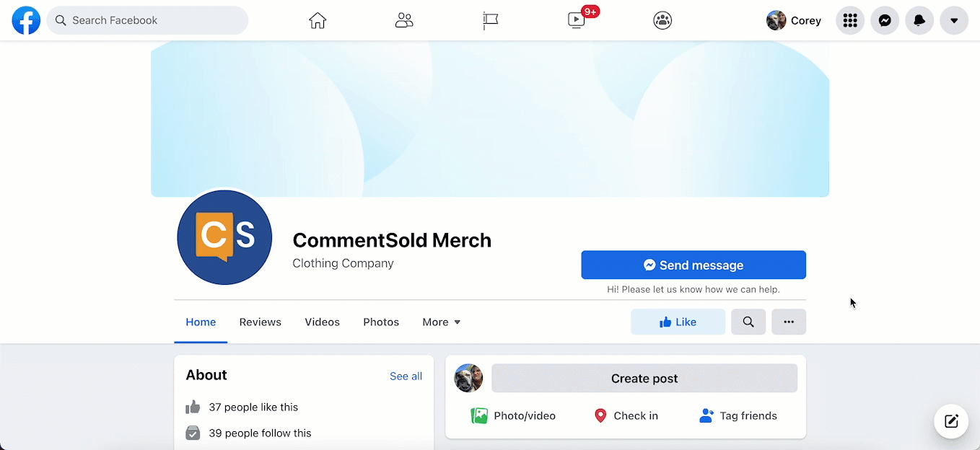
Task: Switch to the Reviews tab
Action: click(260, 322)
